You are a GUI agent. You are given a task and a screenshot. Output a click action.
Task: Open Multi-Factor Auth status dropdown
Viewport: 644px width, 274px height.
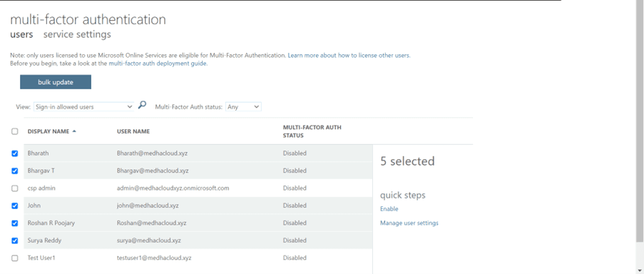coord(243,107)
